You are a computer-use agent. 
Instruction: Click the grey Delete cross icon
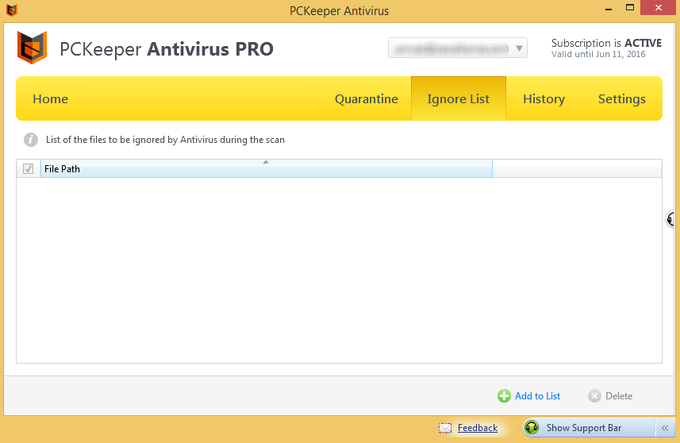(x=594, y=396)
